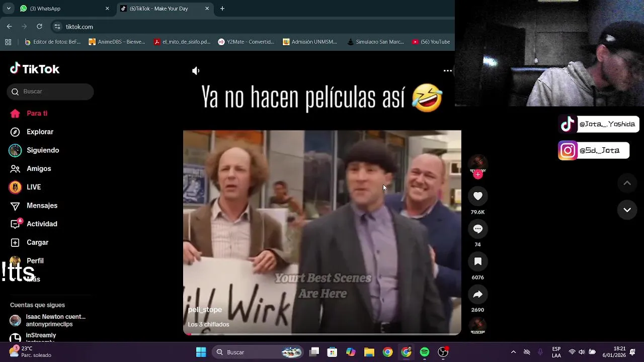This screenshot has height=362, width=644.
Task: Go back in Chrome
Action: click(9, 27)
